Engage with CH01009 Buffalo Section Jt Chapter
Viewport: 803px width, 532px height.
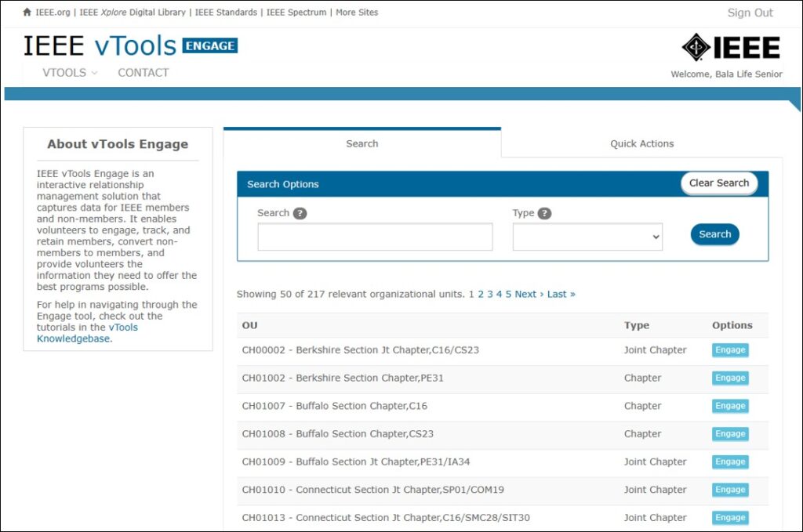click(730, 461)
